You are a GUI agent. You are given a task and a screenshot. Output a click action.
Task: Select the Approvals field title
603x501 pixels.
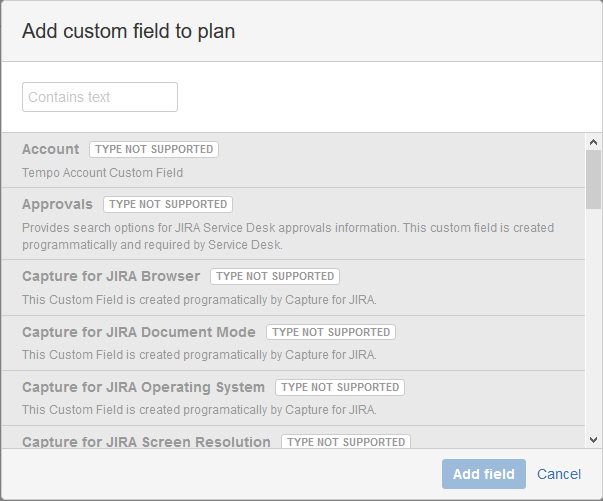coord(57,204)
